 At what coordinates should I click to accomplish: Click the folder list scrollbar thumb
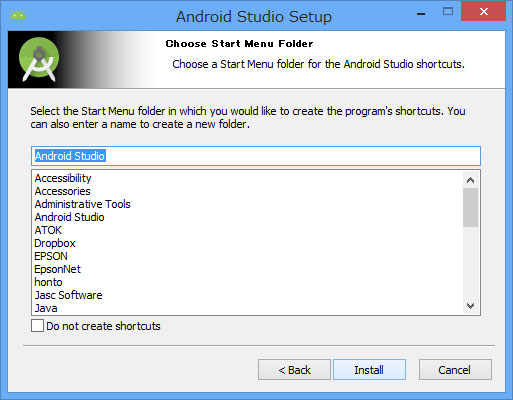coord(470,207)
